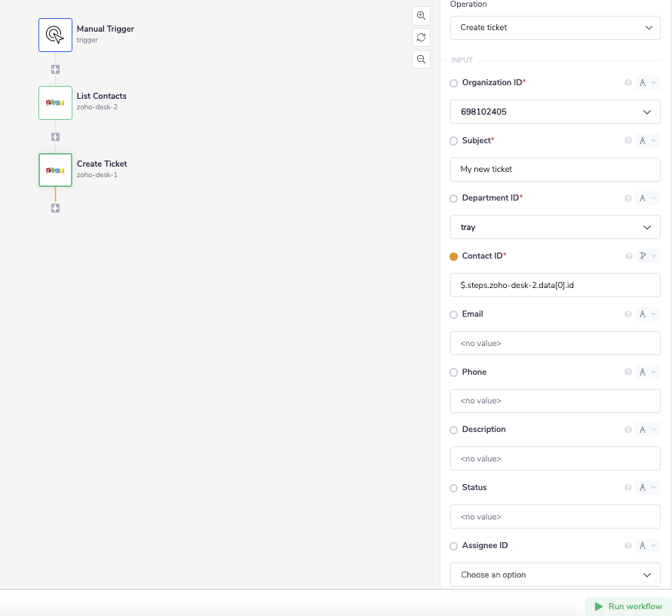Select the Manual Trigger step icon
This screenshot has height=616, width=672.
[55, 35]
